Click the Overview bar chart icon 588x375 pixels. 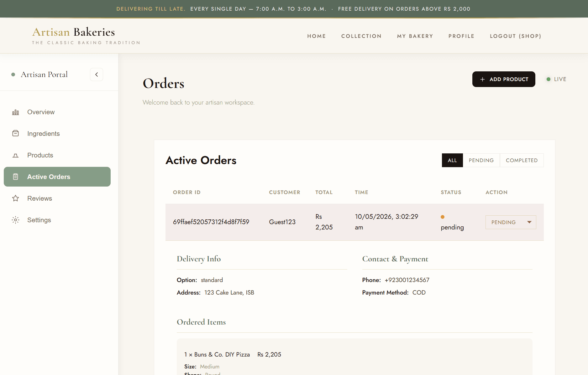[15, 112]
